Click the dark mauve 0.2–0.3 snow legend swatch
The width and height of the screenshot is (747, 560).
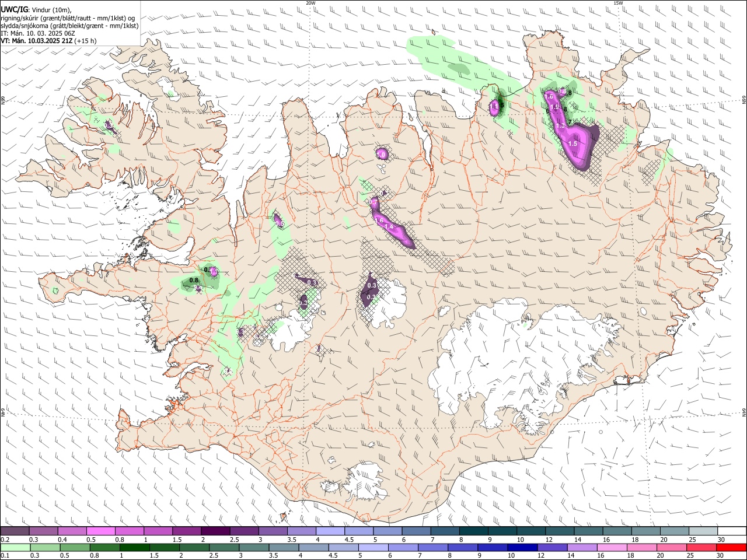pos(15,531)
